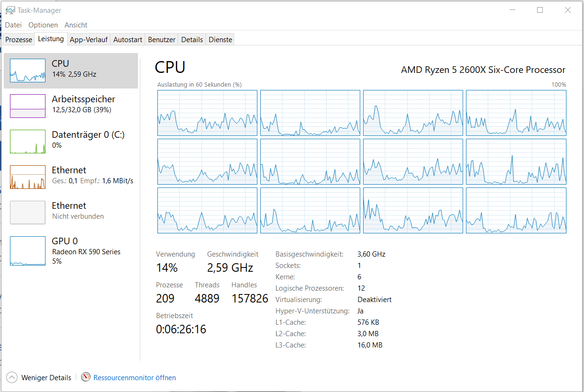Click the Ressourcenmonitor icon

pyautogui.click(x=86, y=377)
